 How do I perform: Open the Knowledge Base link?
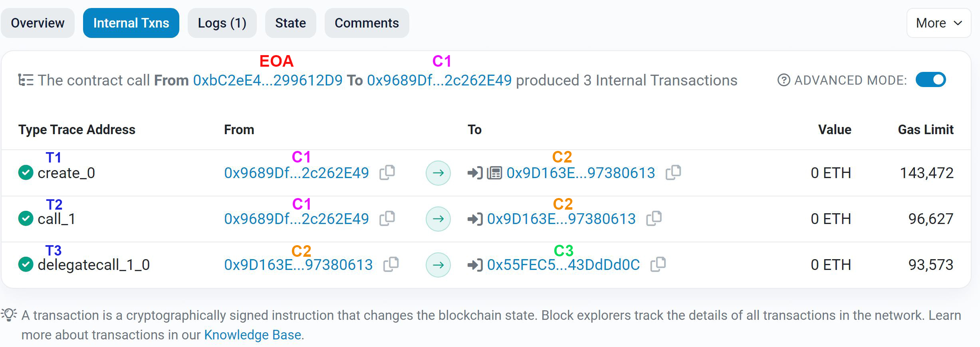point(252,335)
